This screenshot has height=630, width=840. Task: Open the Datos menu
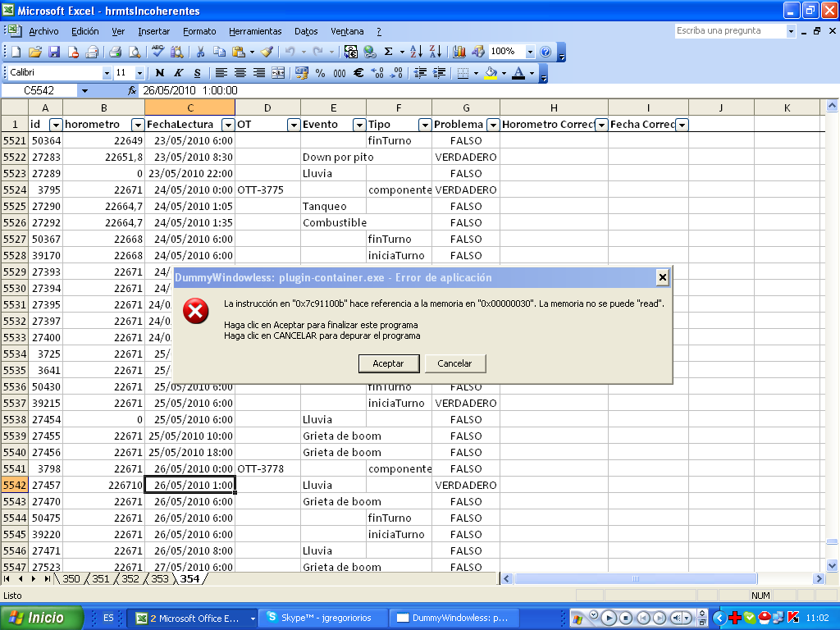[x=306, y=32]
